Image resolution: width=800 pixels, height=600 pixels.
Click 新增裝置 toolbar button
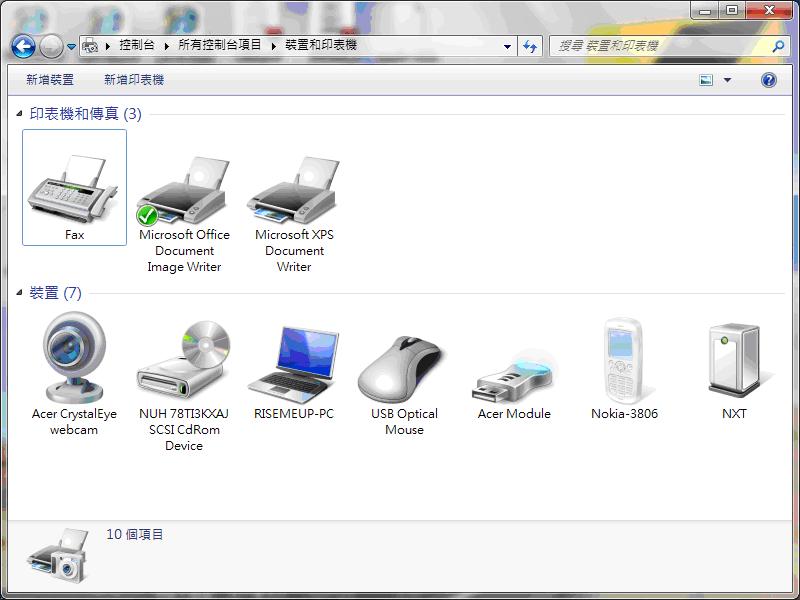coord(50,80)
